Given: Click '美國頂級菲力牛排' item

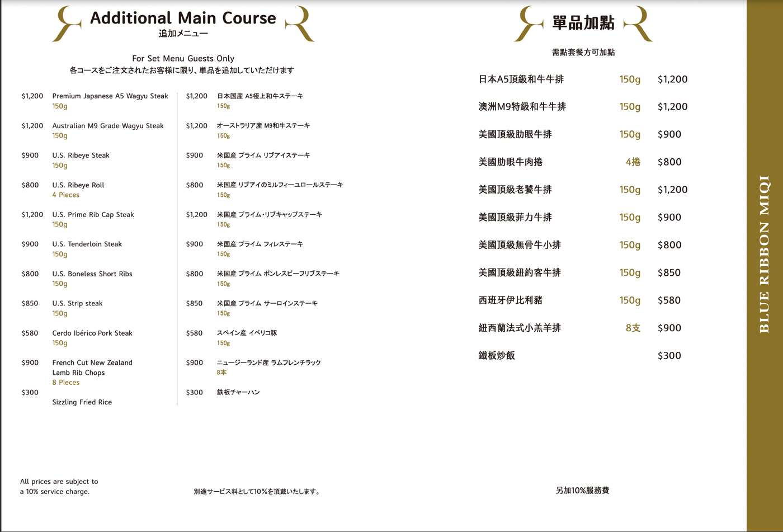Looking at the screenshot, I should (515, 217).
